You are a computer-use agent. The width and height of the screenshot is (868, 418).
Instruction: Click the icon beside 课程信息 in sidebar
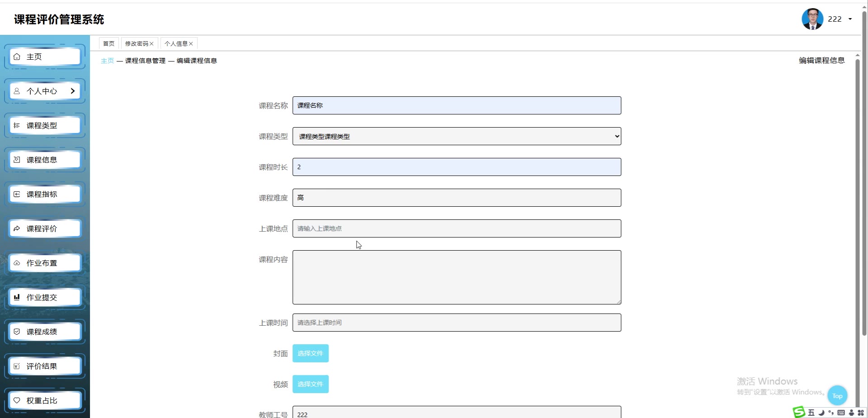(x=17, y=160)
